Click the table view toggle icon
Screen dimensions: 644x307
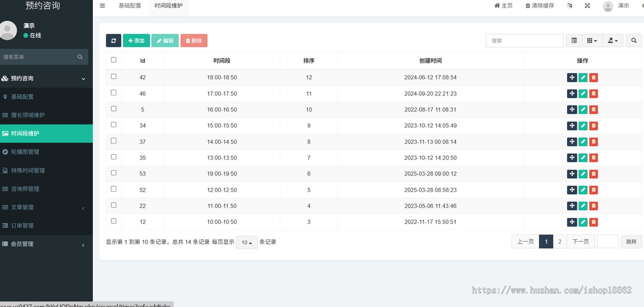(574, 41)
